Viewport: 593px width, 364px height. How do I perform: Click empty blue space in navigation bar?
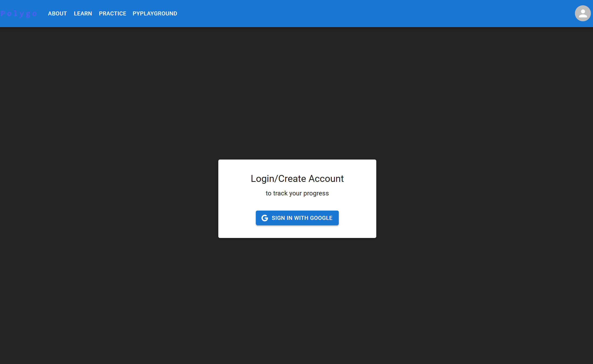pyautogui.click(x=372, y=14)
